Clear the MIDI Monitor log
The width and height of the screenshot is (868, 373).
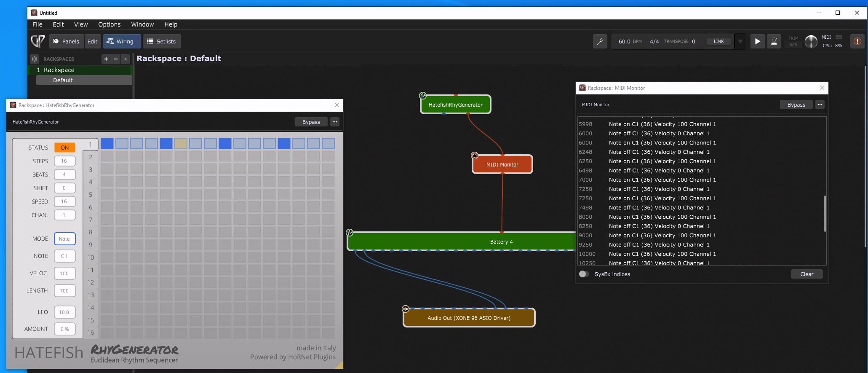pyautogui.click(x=807, y=274)
